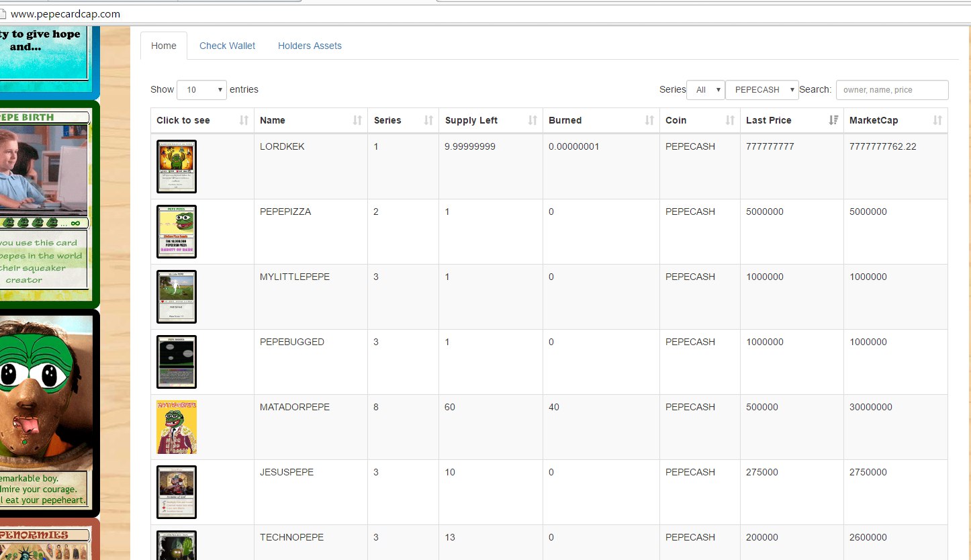Open the Series All filter dropdown
The image size is (971, 560).
[x=706, y=89]
